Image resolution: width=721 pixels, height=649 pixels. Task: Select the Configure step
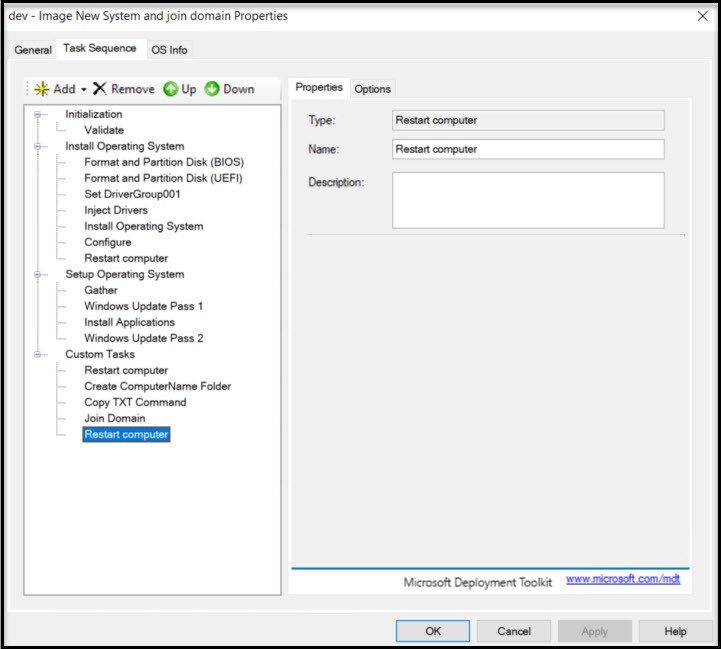click(108, 242)
